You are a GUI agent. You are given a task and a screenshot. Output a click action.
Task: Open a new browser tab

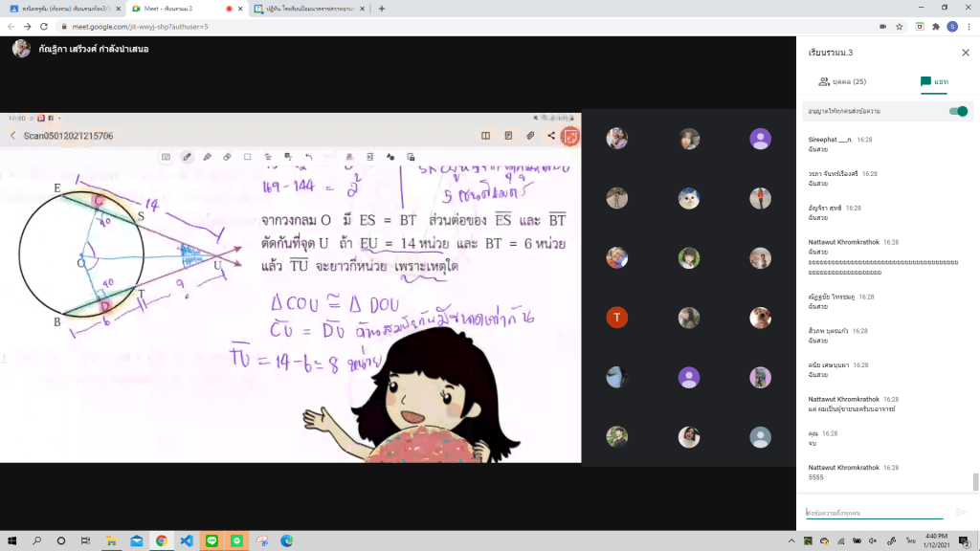click(382, 9)
